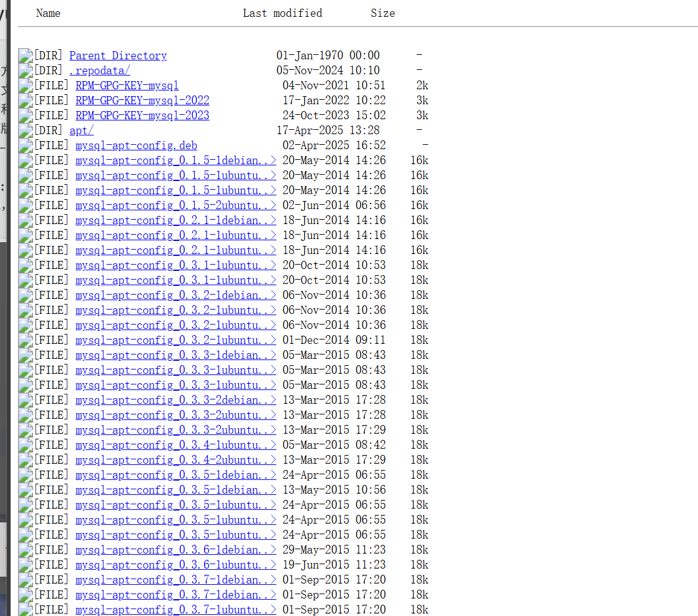Click the file icon for 0.3.6-1debian row
Viewport: 698px width, 616px height.
pos(26,550)
